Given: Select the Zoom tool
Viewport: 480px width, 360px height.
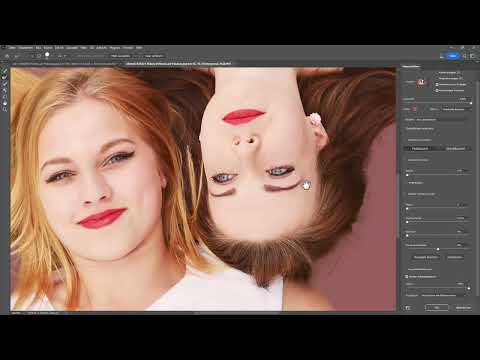Looking at the screenshot, I should click(x=5, y=109).
